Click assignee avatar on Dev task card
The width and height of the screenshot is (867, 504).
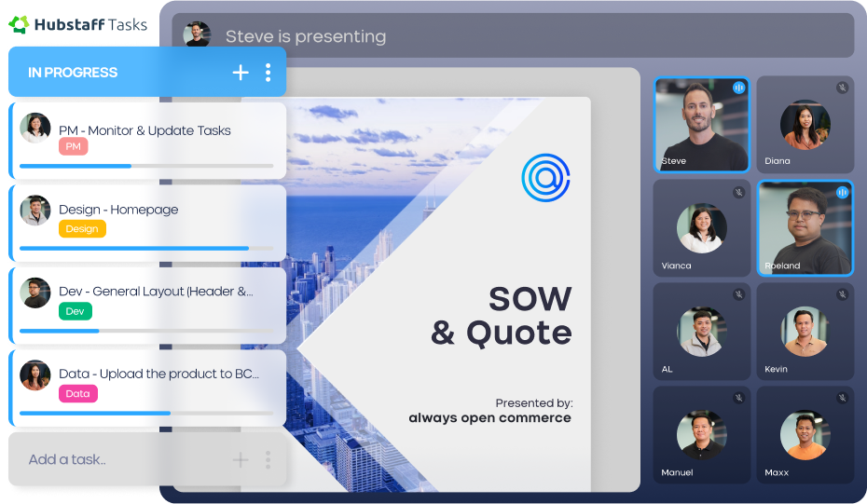pyautogui.click(x=35, y=293)
